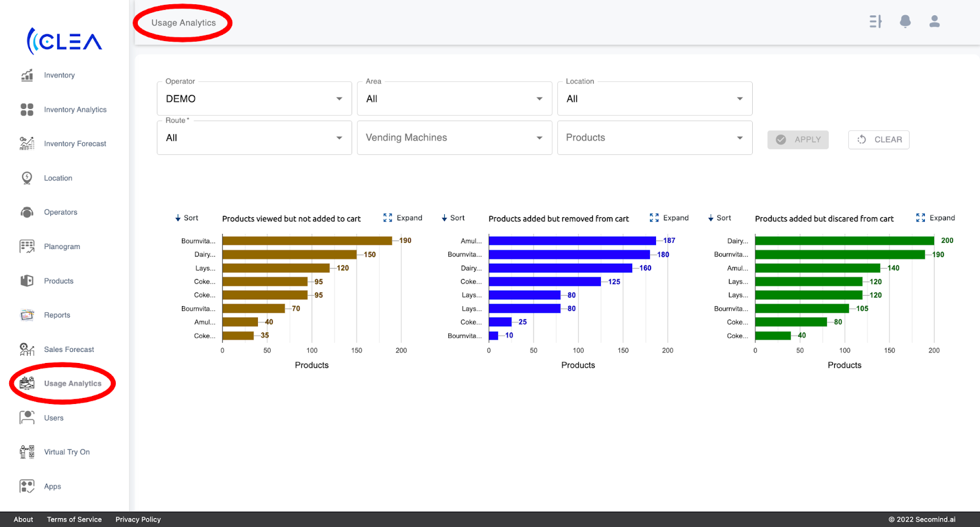Click the CLEA logo
The width and height of the screenshot is (980, 527).
tap(64, 41)
